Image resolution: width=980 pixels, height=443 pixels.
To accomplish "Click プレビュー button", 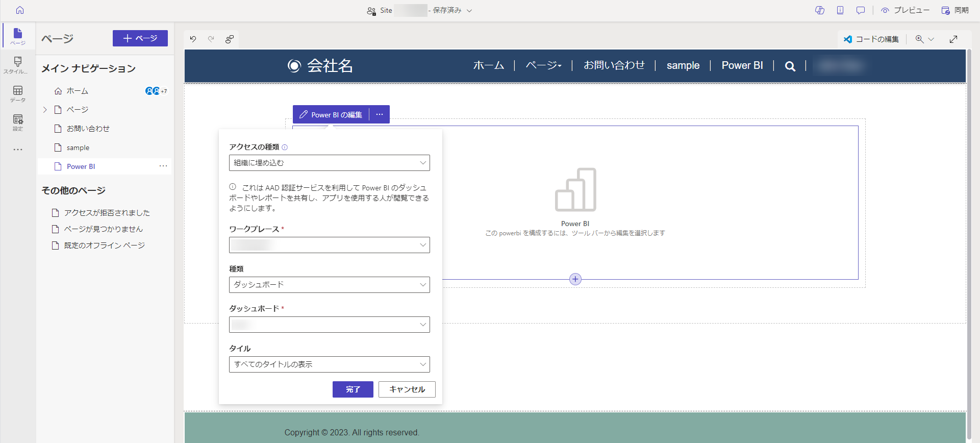I will [x=906, y=10].
